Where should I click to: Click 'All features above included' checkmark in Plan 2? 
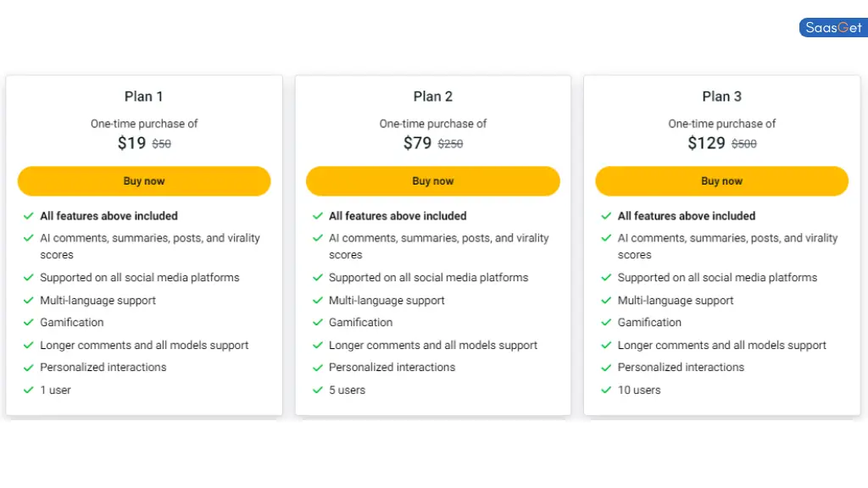tap(318, 216)
